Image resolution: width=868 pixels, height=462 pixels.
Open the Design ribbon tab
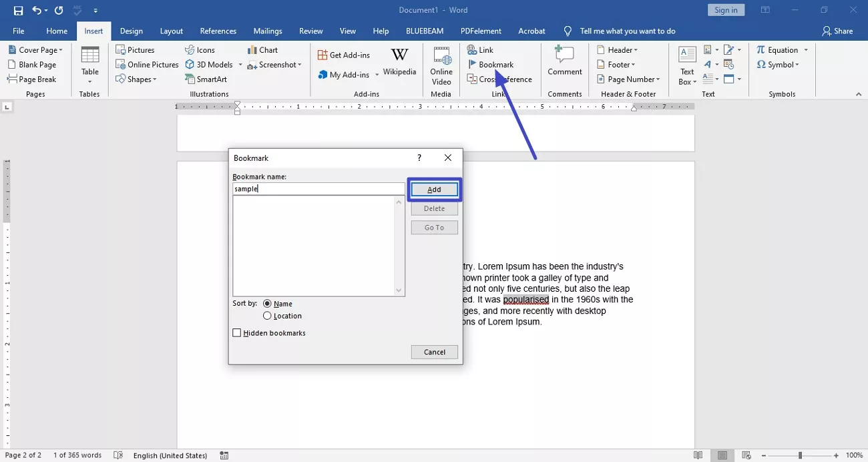pyautogui.click(x=132, y=31)
